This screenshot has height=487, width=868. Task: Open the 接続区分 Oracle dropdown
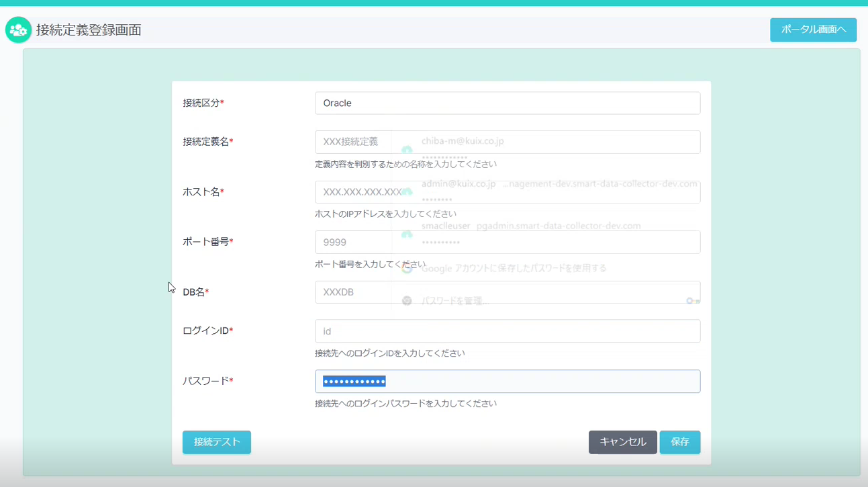click(508, 103)
